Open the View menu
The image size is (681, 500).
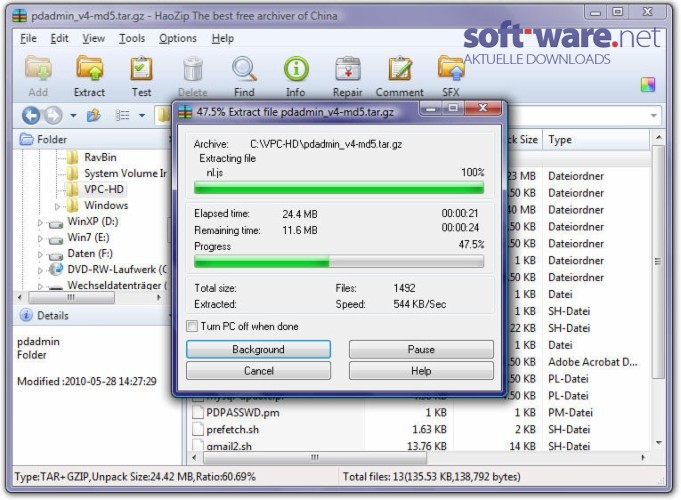93,39
